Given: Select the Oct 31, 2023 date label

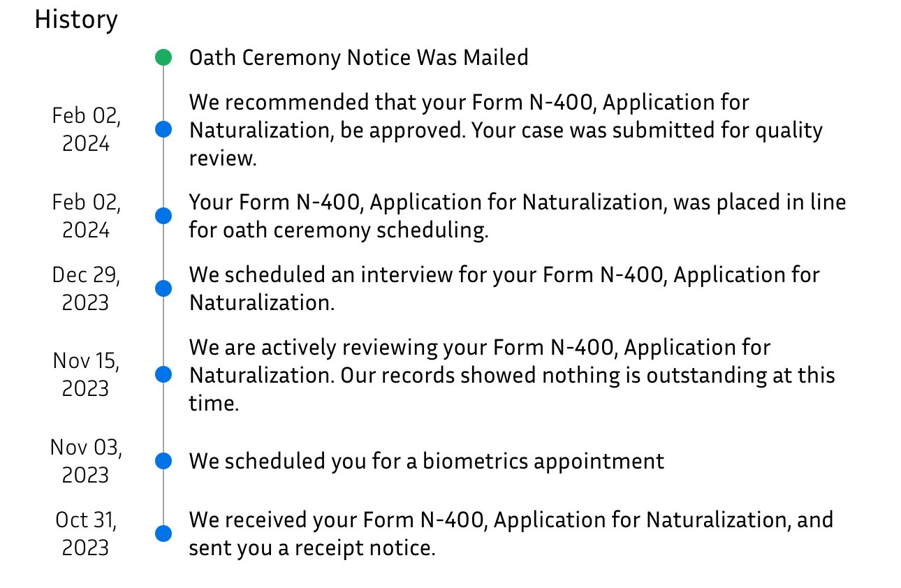Looking at the screenshot, I should pyautogui.click(x=86, y=534).
